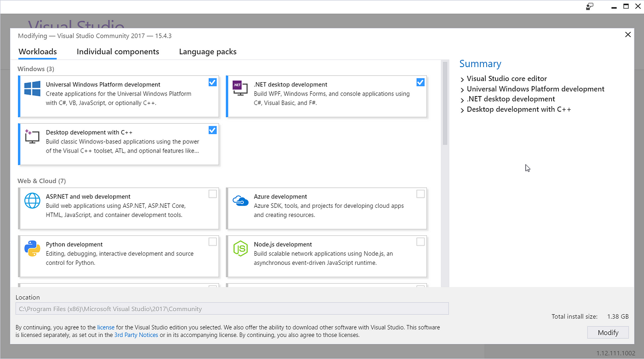
Task: Check ASP.NET and web development workload
Action: click(x=213, y=194)
